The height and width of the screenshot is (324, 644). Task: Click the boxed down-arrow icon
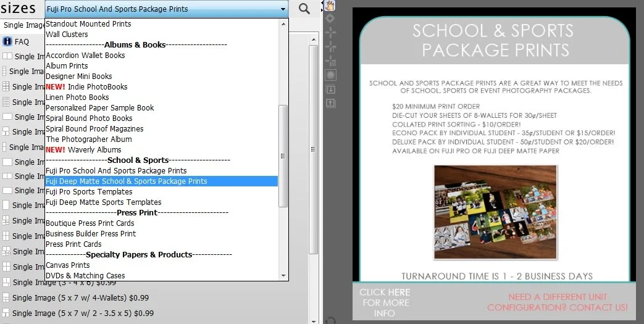[330, 89]
